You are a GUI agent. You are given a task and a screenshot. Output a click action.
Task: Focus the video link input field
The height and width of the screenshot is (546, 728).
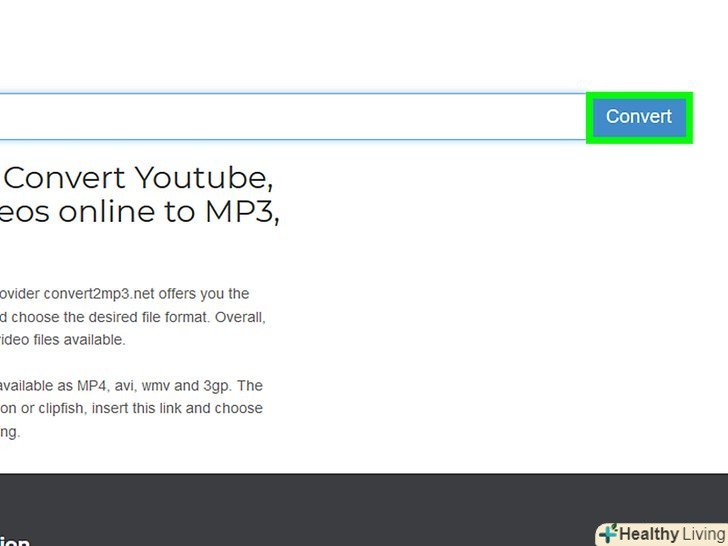point(293,117)
